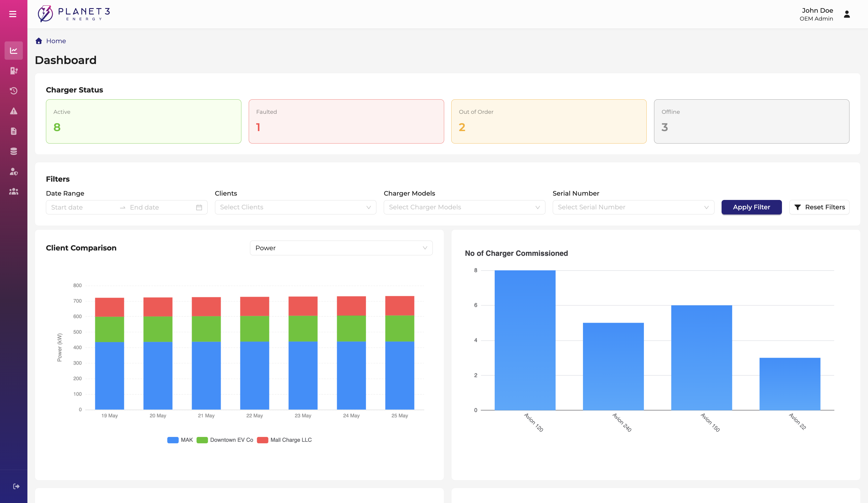
Task: Click the John Doe account name
Action: coord(817,10)
